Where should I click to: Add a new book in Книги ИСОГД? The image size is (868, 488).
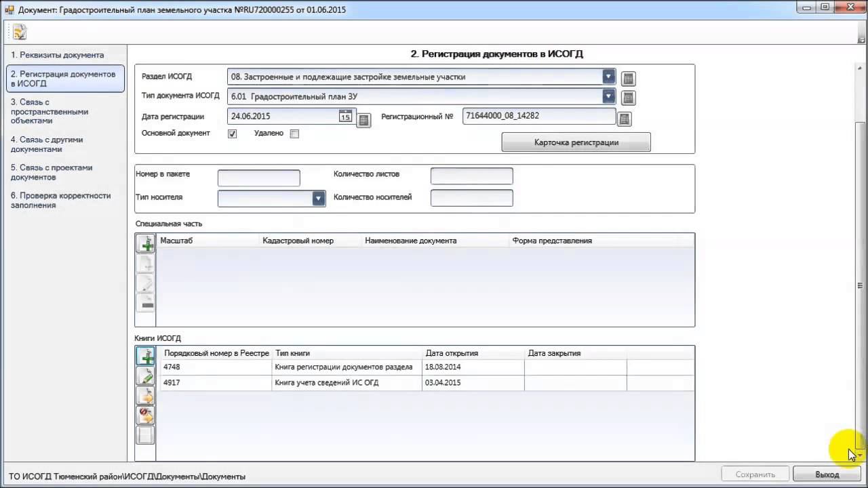pos(145,356)
